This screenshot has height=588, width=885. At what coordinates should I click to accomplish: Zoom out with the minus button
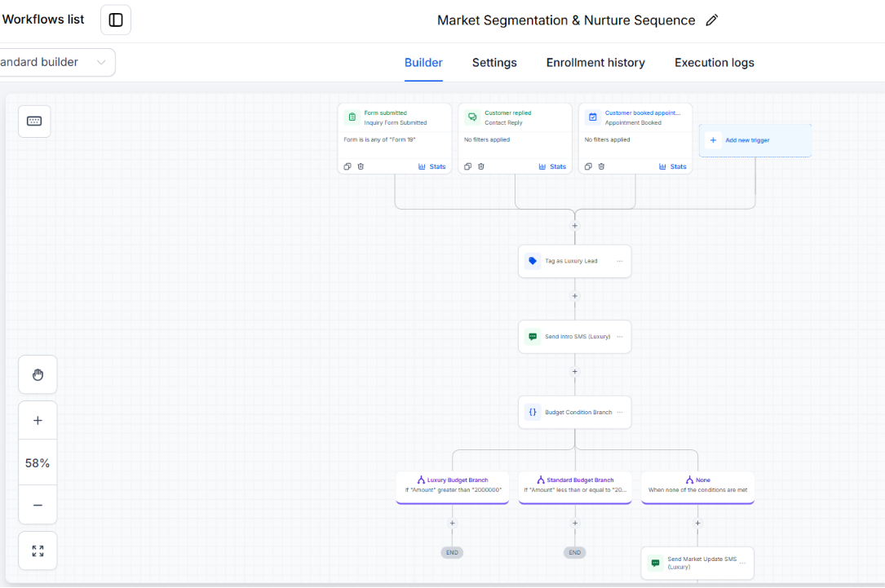pos(38,505)
